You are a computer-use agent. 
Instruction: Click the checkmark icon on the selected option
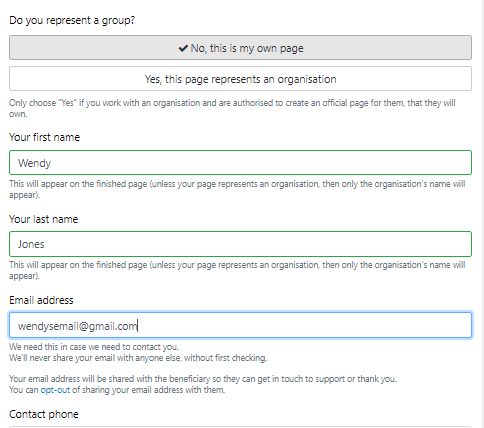(x=183, y=48)
